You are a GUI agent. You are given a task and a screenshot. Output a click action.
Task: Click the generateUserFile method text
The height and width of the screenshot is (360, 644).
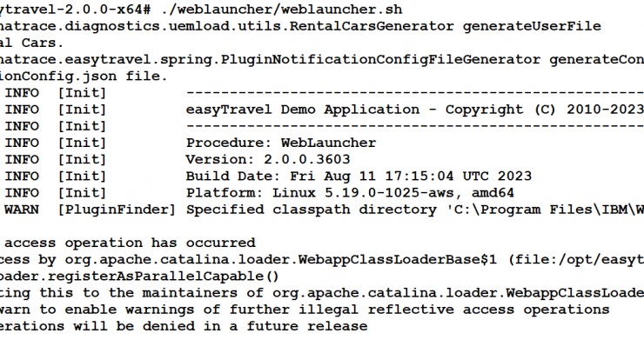tap(532, 26)
